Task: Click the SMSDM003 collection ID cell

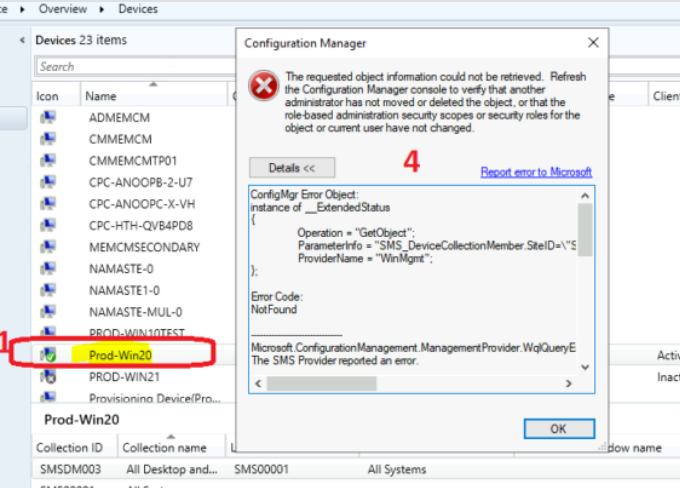Action: coord(70,469)
